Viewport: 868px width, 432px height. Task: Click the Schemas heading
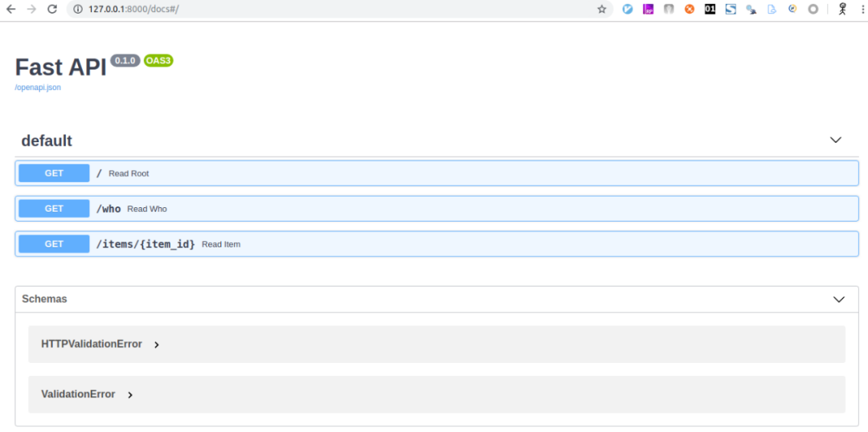click(x=44, y=300)
